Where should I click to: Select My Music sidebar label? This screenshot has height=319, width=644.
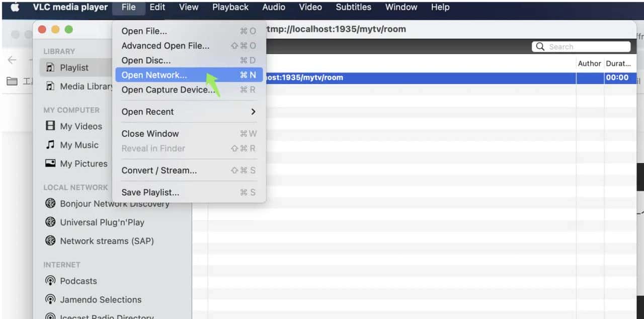79,145
